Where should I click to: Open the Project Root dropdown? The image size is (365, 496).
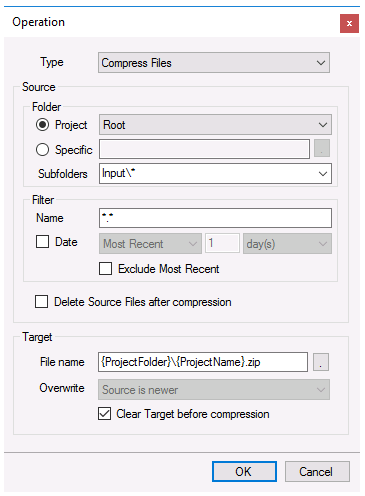pos(215,125)
